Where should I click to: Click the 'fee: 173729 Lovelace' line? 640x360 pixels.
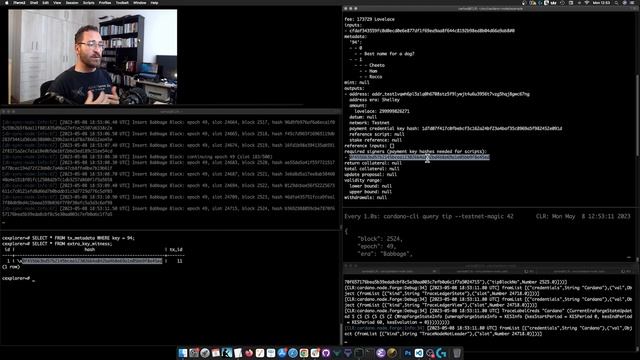(x=369, y=19)
